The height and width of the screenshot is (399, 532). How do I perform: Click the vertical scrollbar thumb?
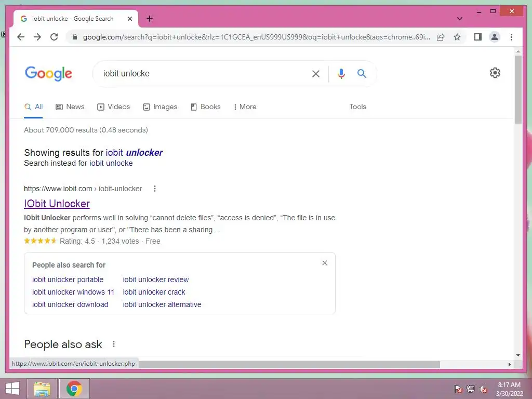(x=518, y=89)
